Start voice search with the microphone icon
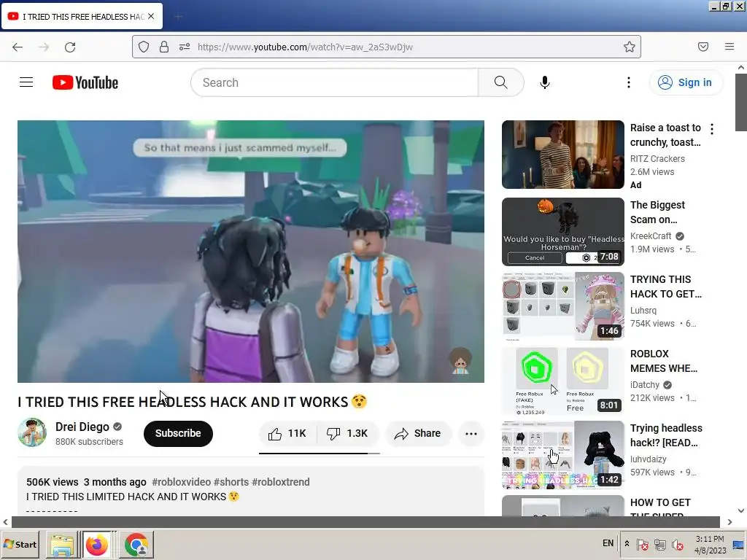The image size is (747, 560). pos(544,82)
